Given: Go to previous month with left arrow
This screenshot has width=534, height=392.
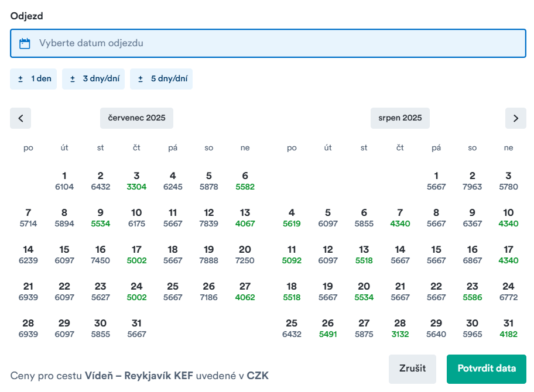Looking at the screenshot, I should [20, 118].
